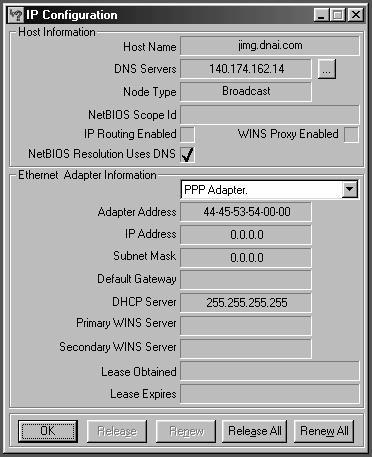
Task: Close the IP Configuration window
Action: click(355, 15)
